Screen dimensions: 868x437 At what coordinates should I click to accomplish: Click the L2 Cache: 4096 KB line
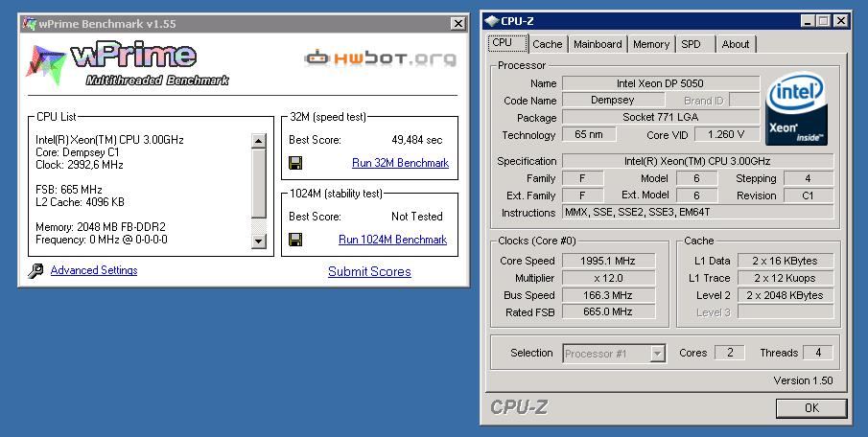[x=80, y=202]
